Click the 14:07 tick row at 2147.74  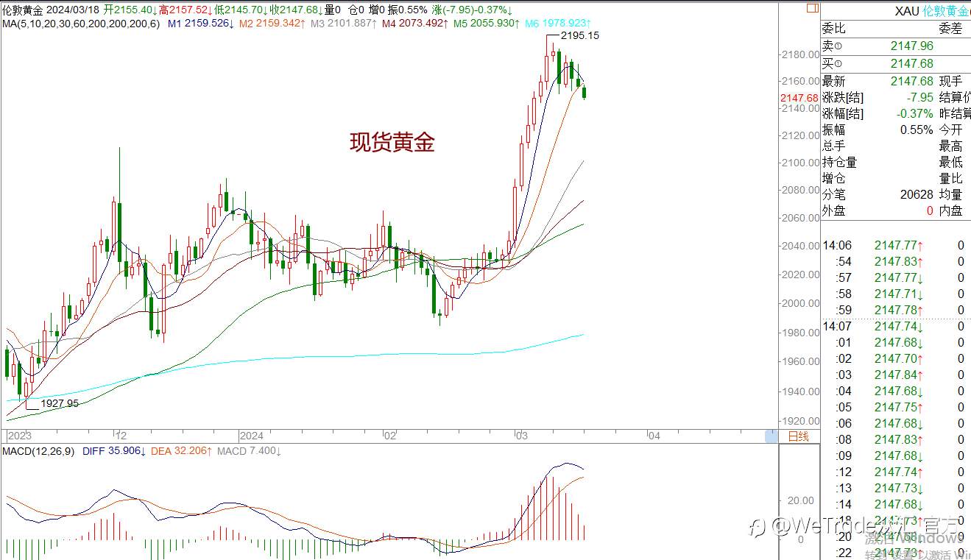coord(895,326)
